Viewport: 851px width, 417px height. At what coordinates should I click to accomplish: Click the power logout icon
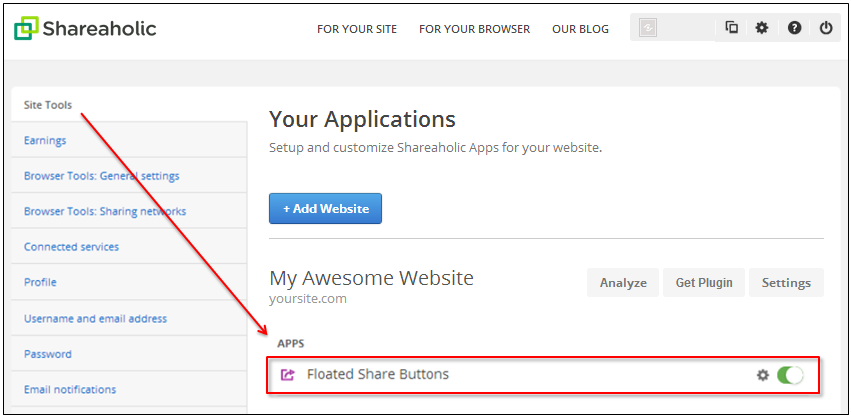click(826, 28)
